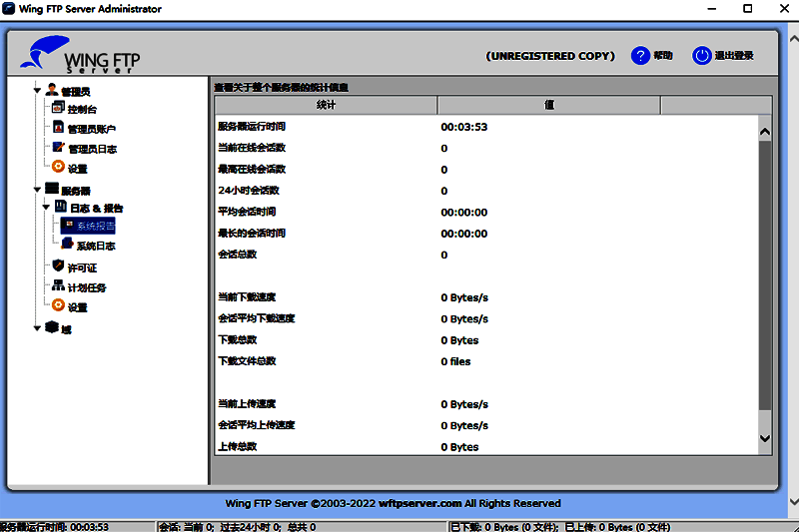Click the 服务器运行时间 row label

tap(252, 126)
